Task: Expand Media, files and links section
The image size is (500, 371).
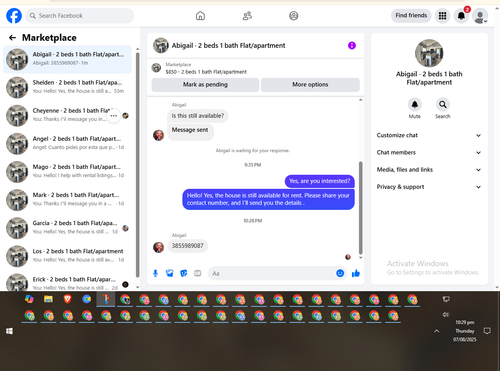Action: 429,170
